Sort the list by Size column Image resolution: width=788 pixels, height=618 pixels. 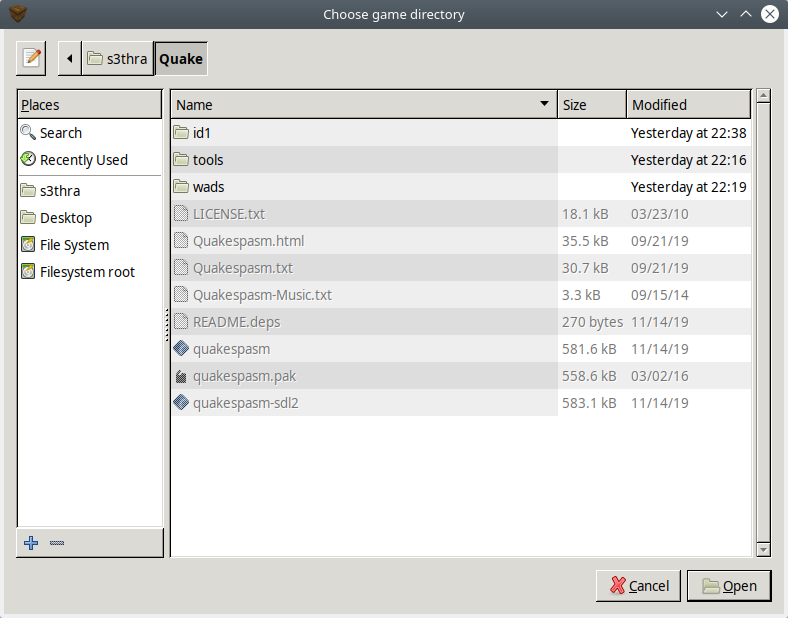592,105
